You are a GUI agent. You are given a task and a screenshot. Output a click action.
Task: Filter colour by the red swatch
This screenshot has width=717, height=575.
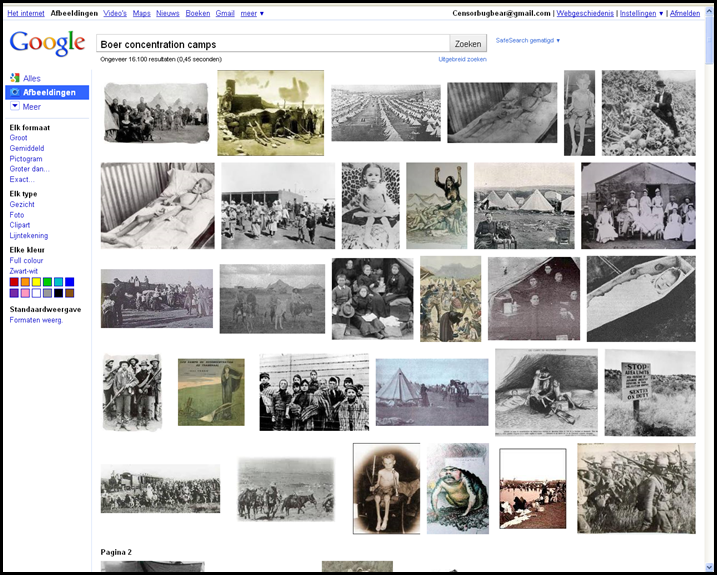pyautogui.click(x=14, y=282)
